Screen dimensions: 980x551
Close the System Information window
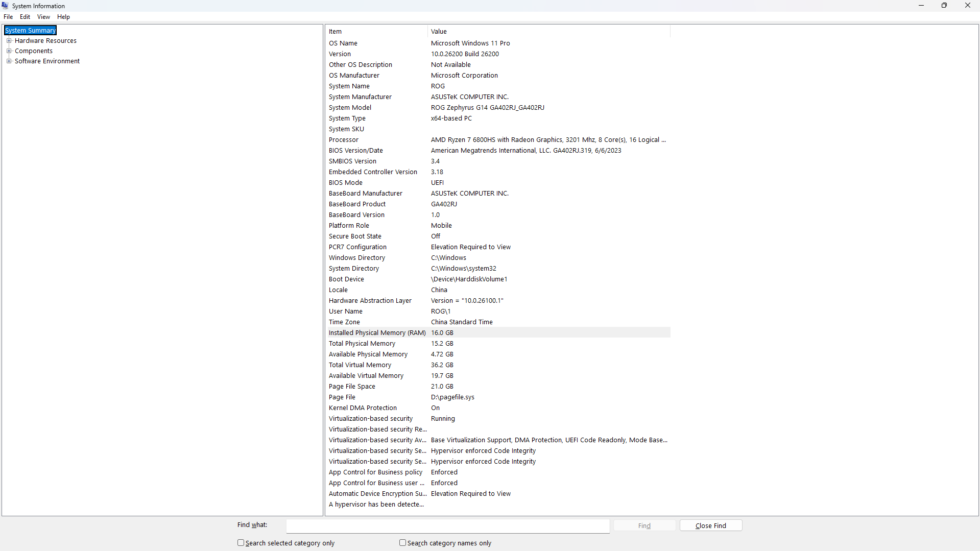click(968, 6)
